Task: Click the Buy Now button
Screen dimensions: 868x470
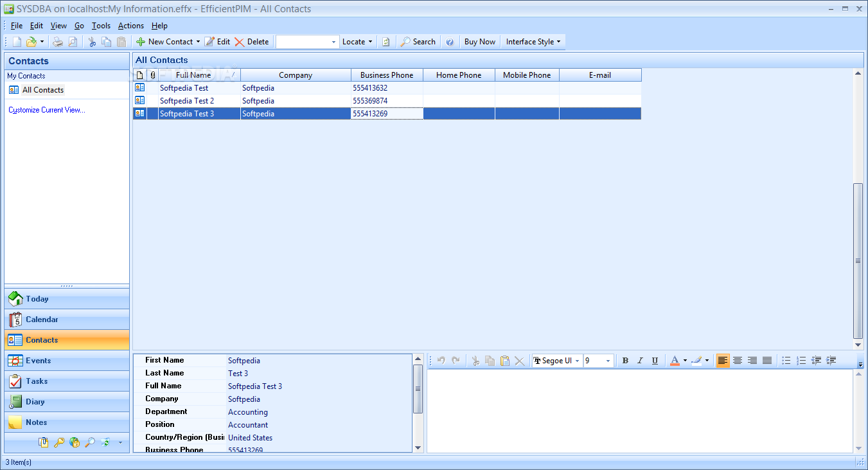Action: pos(480,42)
